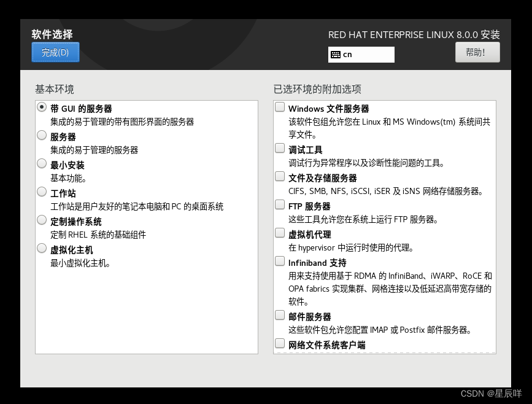532x404 pixels.
Task: Click the 已选环境的附加选项 section heading
Action: click(317, 89)
